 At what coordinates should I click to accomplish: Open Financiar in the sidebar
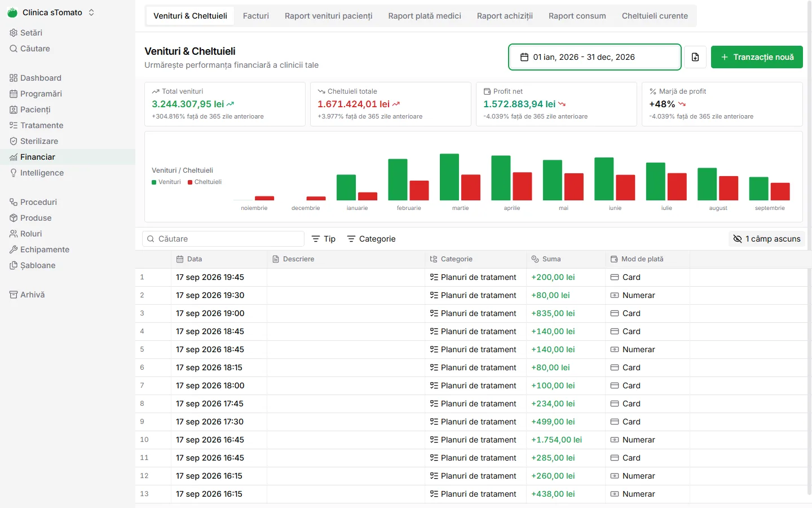coord(68,157)
